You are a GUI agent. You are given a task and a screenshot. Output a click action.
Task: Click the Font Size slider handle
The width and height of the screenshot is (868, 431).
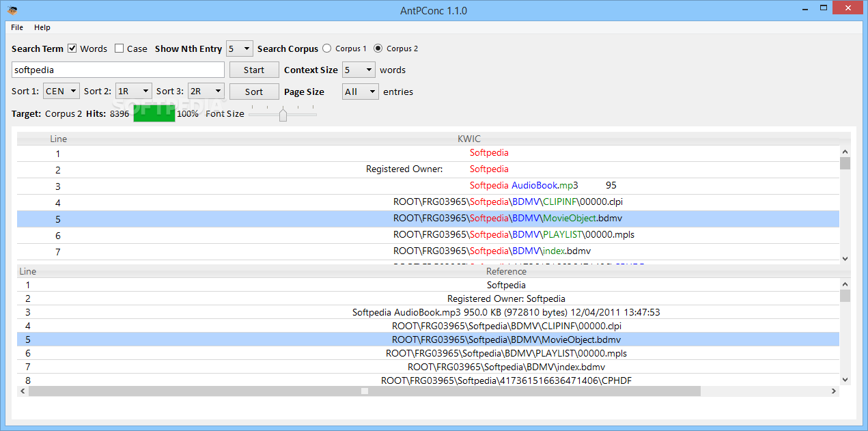[x=283, y=114]
